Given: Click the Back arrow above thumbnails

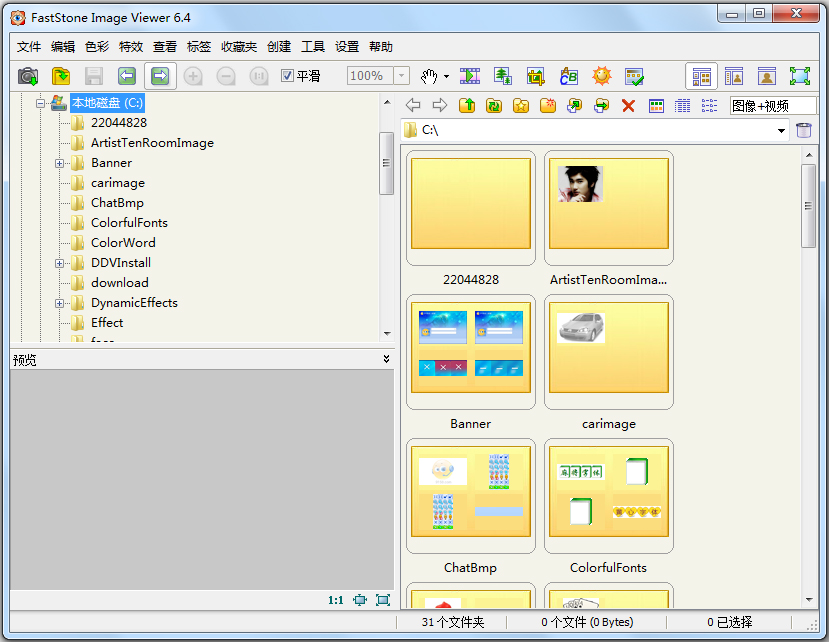Looking at the screenshot, I should pos(413,105).
